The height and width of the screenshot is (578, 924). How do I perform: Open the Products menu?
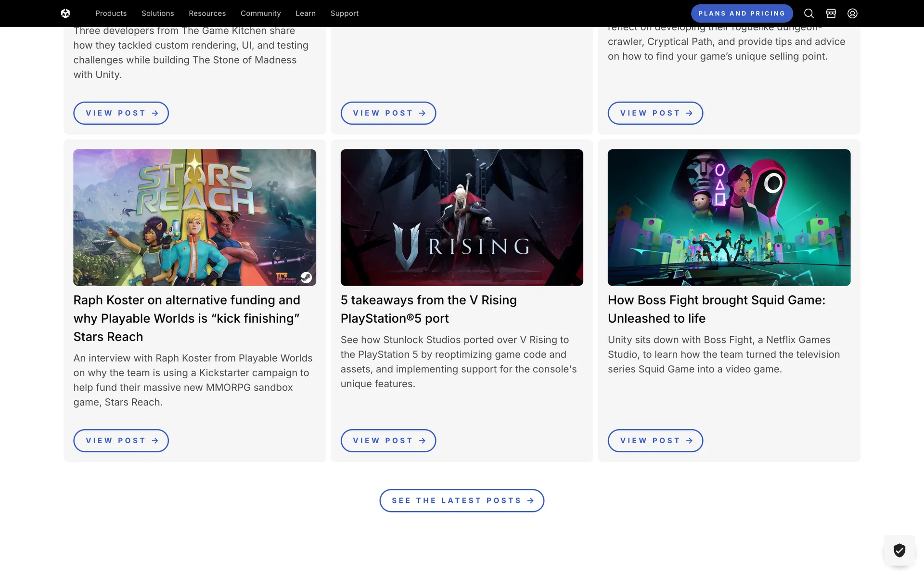click(x=111, y=13)
